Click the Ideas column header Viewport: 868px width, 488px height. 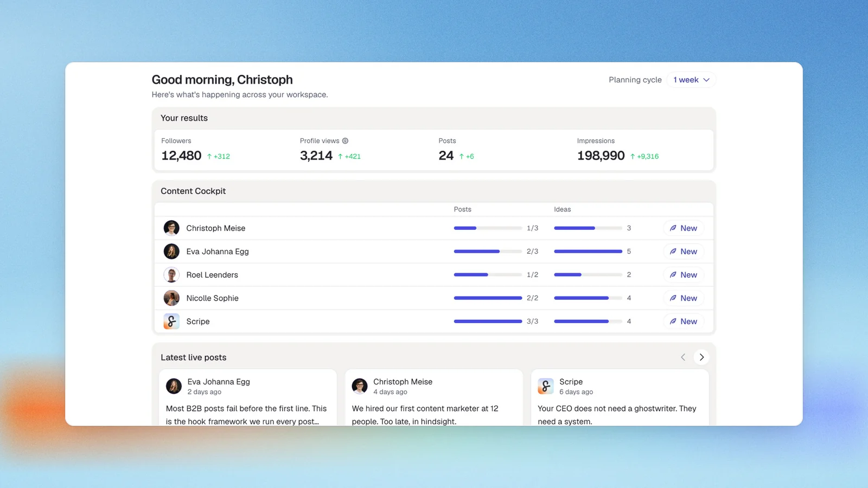pyautogui.click(x=563, y=209)
